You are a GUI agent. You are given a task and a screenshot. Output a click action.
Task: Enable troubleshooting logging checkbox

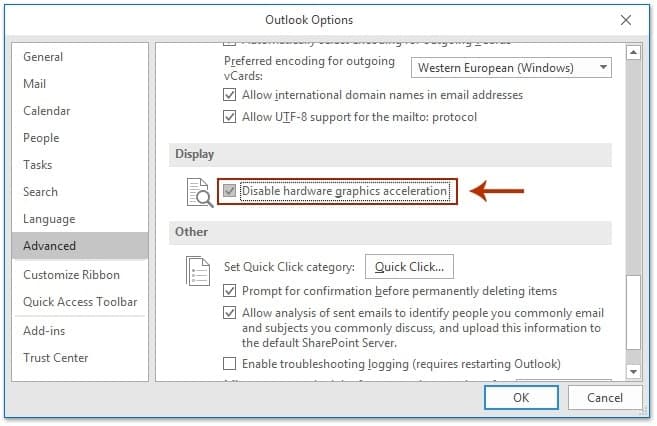231,364
